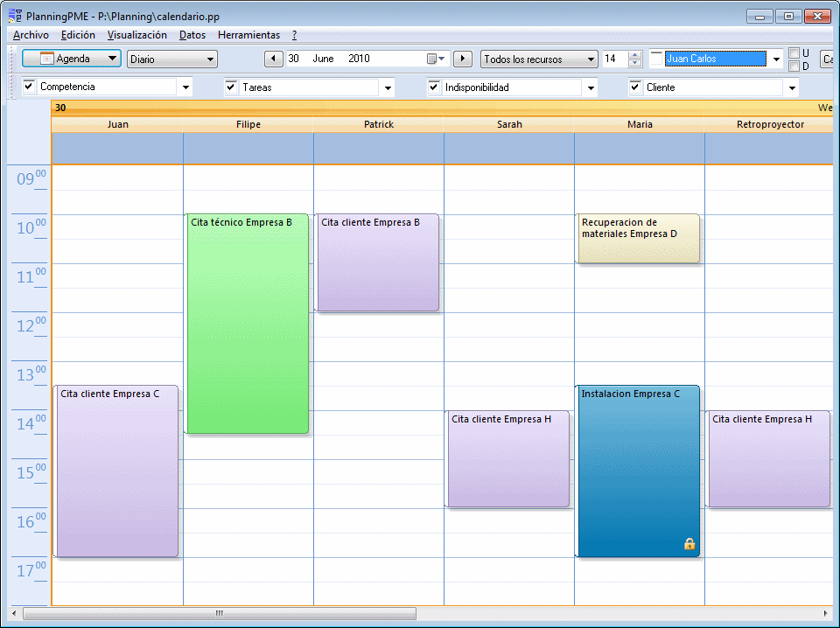
Task: Uncheck the Competencia filter
Action: tap(30, 87)
